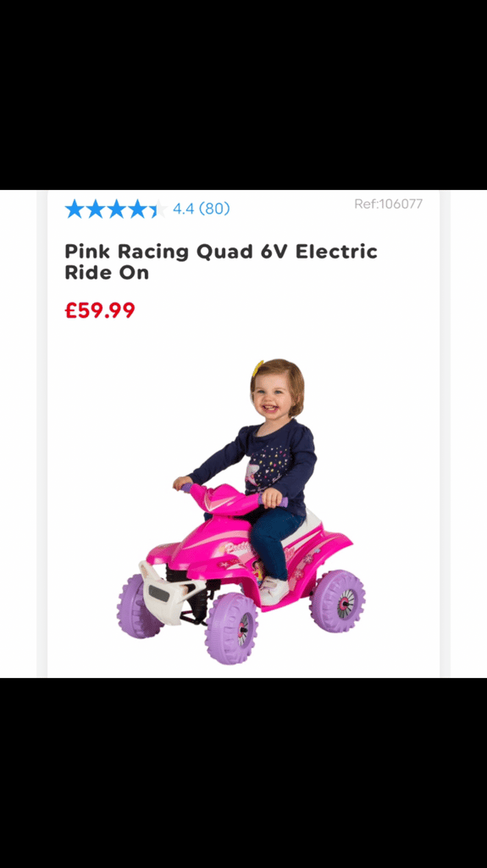Open the pink quad product photo
The height and width of the screenshot is (868, 487).
click(242, 511)
